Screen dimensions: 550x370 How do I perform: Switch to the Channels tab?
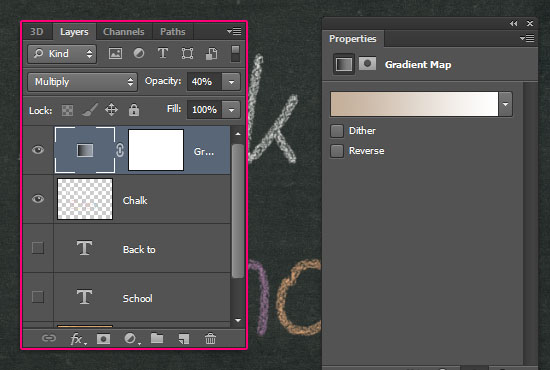[124, 32]
